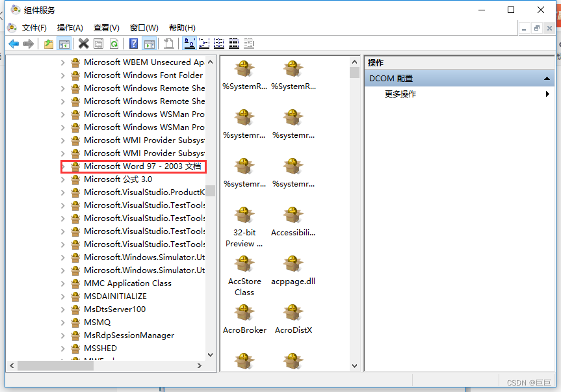Select the acppage.dll component
This screenshot has height=392, width=561.
tap(293, 267)
